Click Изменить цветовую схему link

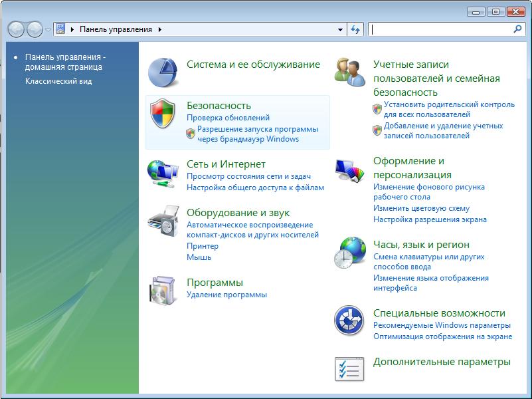[421, 208]
